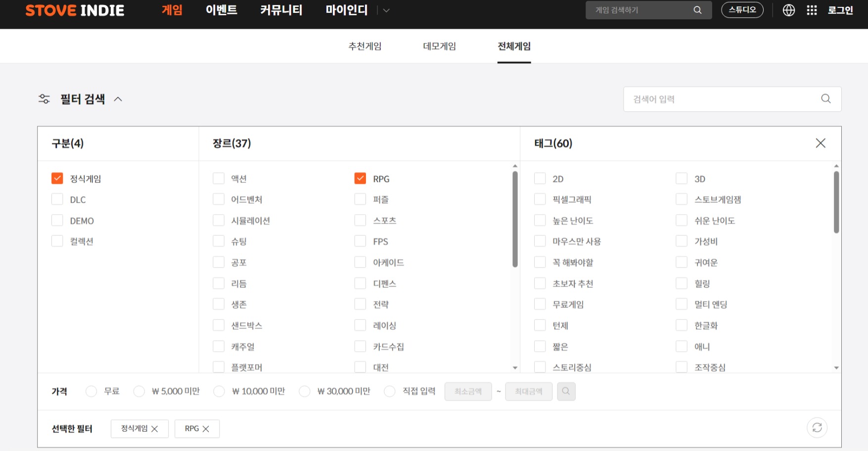Select the 무료 price radio button
868x451 pixels.
(x=91, y=391)
